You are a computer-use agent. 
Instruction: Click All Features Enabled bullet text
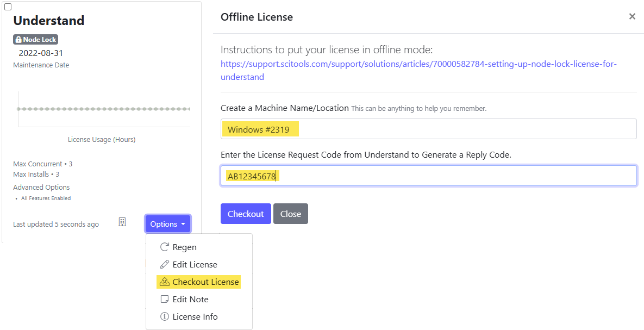tap(46, 198)
